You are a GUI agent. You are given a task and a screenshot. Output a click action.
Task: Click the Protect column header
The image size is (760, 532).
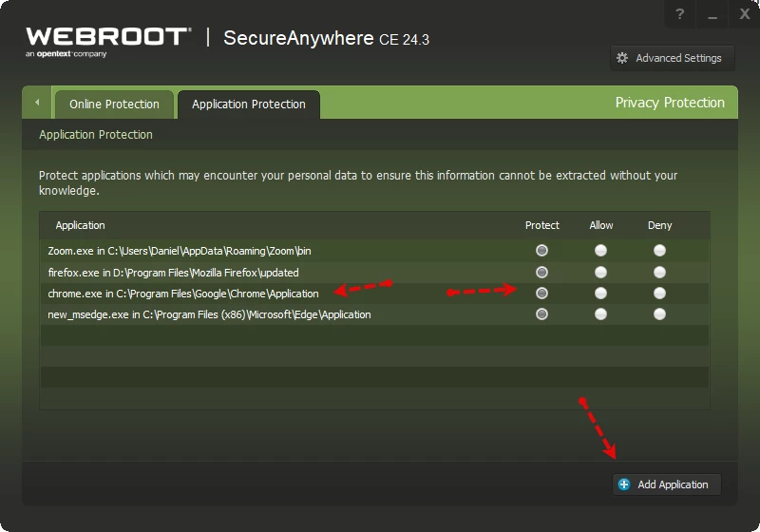[541, 225]
